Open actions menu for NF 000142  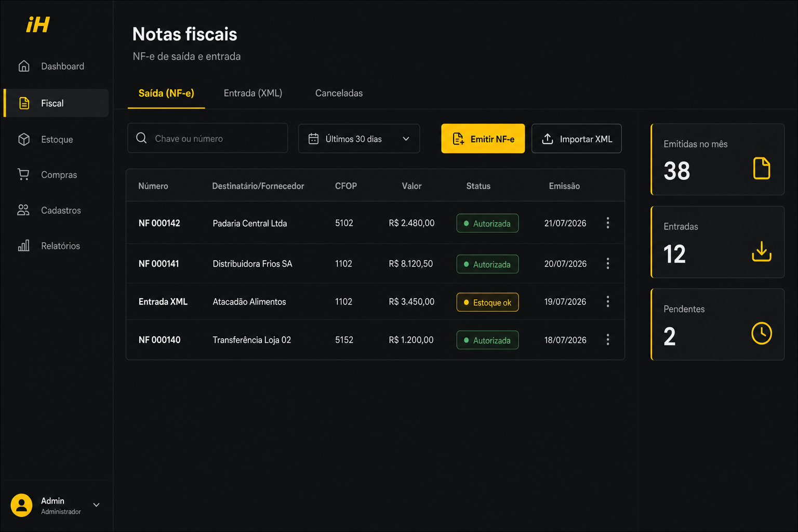[608, 223]
